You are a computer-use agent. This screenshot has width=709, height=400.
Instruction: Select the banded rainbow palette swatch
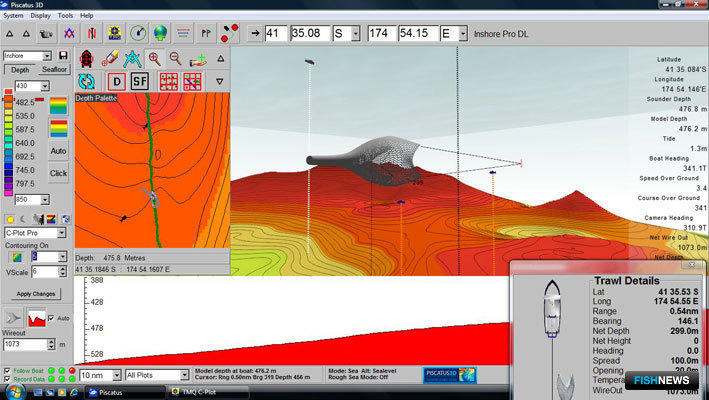click(58, 128)
